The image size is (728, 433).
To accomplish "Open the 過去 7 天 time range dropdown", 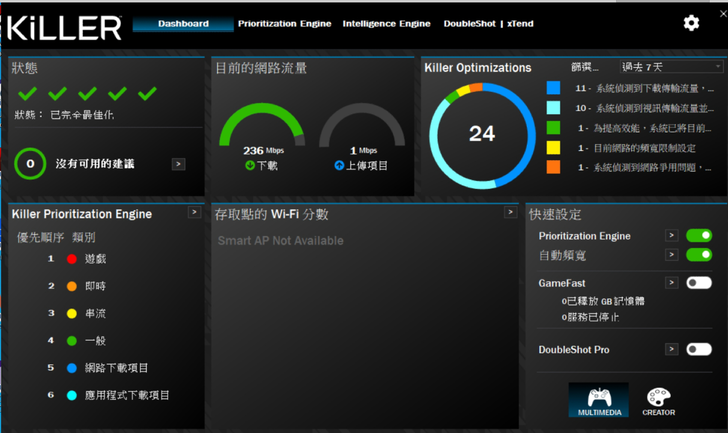I will pos(671,67).
